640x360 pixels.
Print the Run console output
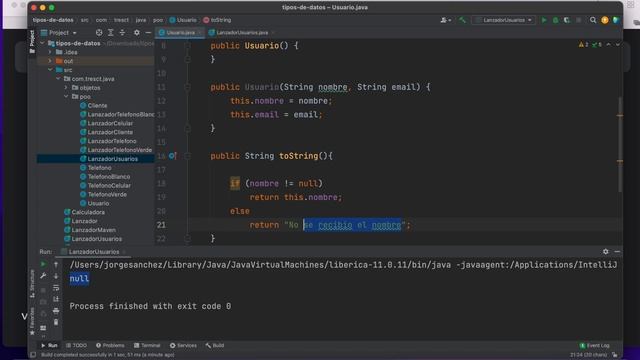[x=56, y=311]
